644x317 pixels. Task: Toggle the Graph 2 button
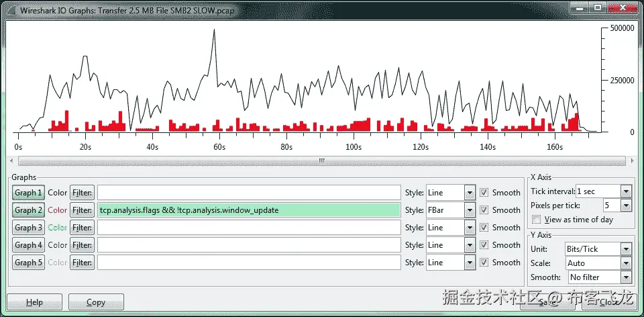[x=28, y=210]
